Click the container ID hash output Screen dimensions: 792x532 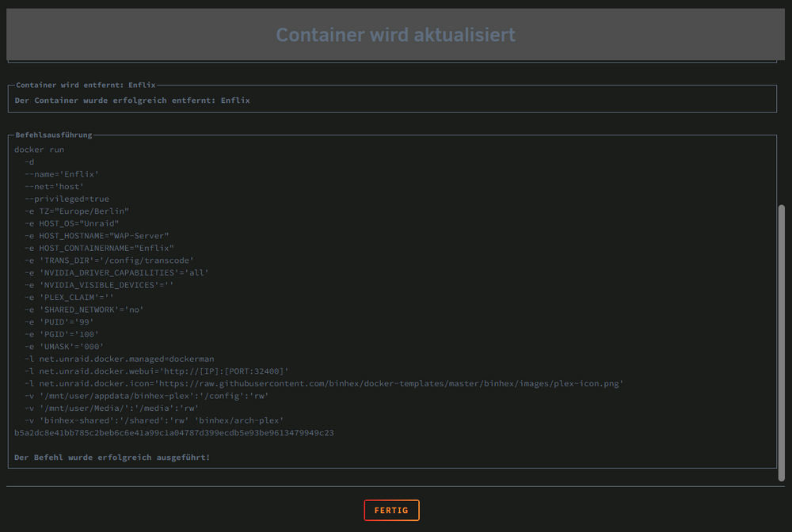click(x=174, y=432)
